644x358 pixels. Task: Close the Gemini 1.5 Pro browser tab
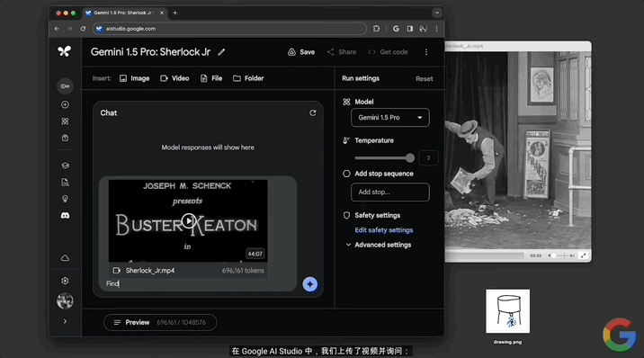pos(162,13)
